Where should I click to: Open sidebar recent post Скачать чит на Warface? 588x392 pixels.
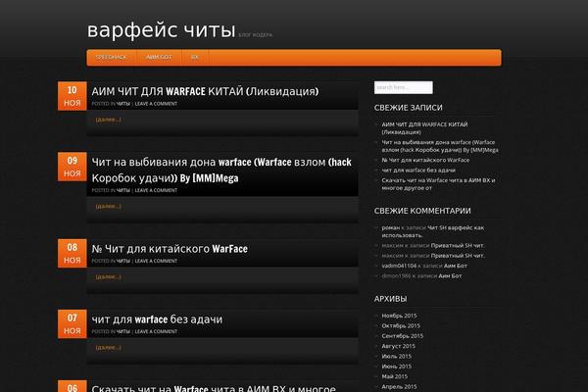(438, 184)
